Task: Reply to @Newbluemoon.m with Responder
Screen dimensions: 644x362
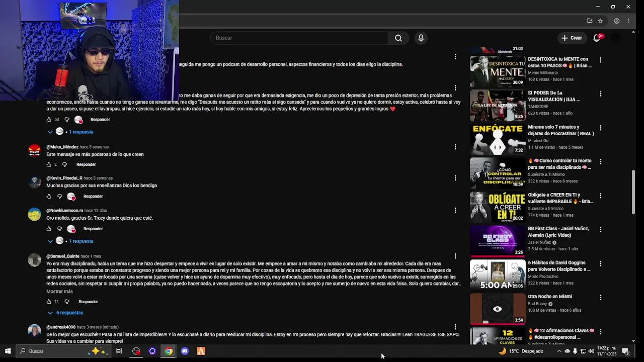Action: [x=93, y=229]
